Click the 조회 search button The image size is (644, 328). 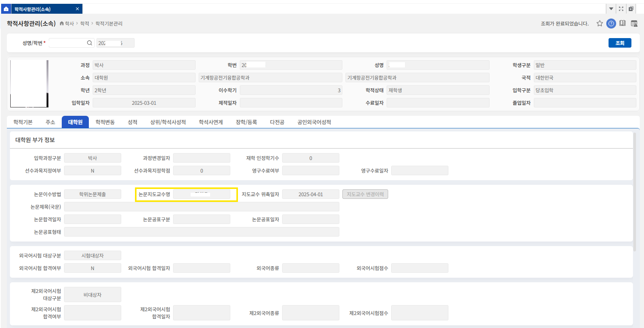tap(620, 43)
